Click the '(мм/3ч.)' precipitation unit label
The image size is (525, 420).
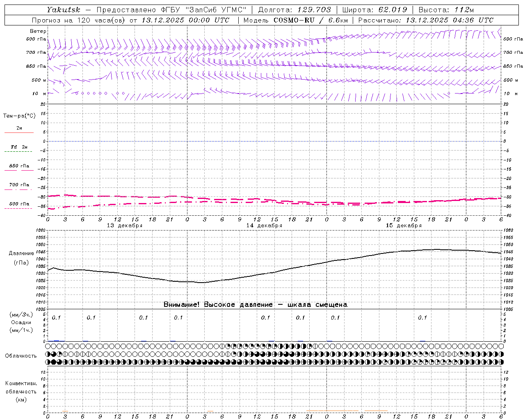tap(21, 315)
